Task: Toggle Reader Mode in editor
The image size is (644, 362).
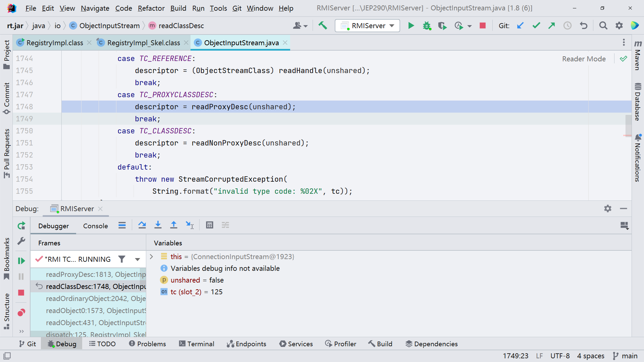Action: (x=584, y=59)
